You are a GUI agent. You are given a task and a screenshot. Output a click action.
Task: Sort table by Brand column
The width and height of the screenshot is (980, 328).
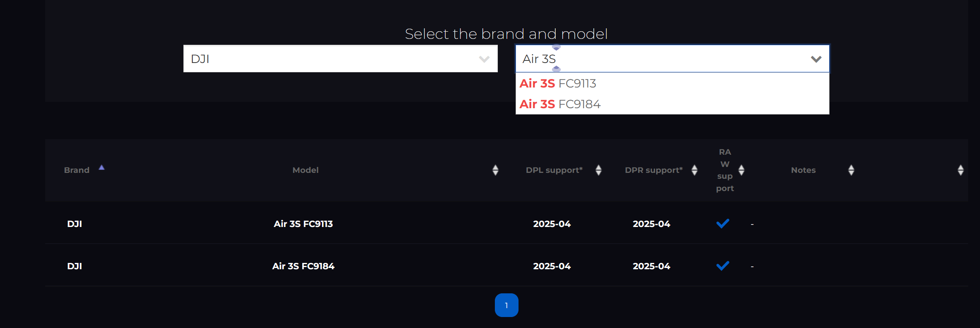(x=76, y=170)
